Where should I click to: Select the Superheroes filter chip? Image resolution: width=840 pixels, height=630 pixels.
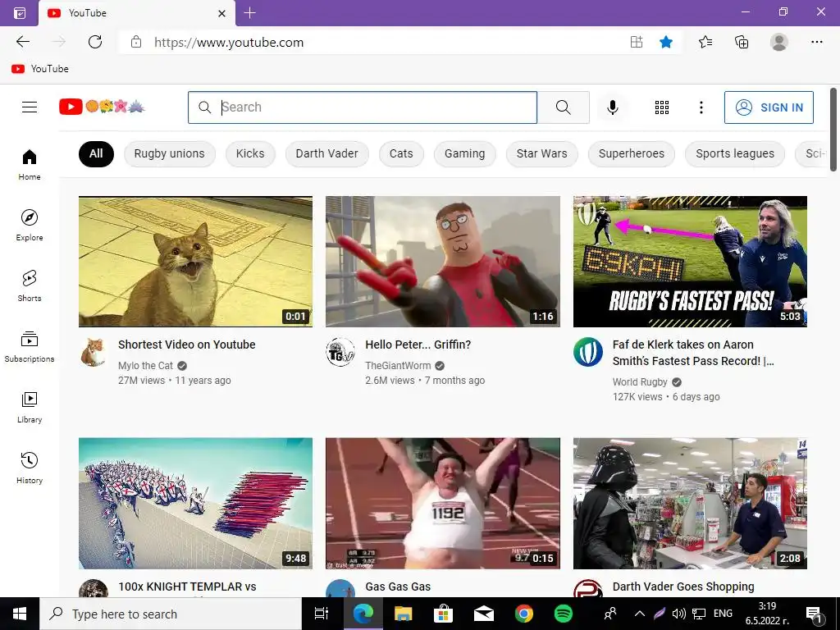pyautogui.click(x=631, y=153)
